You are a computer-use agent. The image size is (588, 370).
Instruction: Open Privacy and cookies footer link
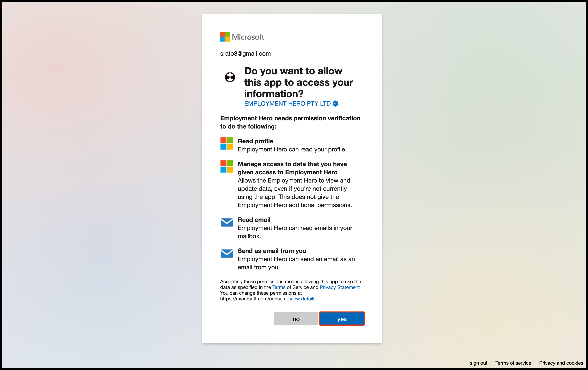(x=561, y=363)
